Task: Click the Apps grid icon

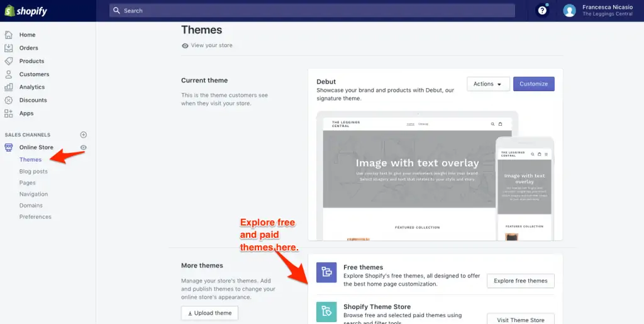Action: [9, 113]
